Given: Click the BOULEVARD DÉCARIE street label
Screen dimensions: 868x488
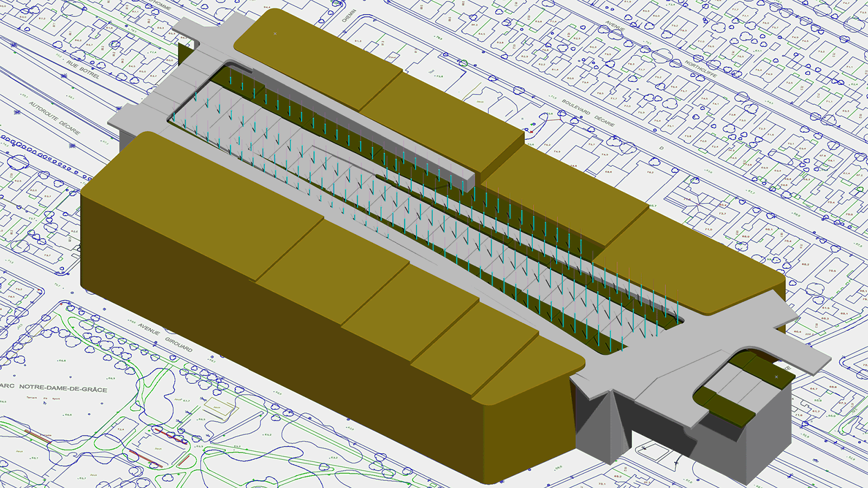Looking at the screenshot, I should [x=588, y=113].
